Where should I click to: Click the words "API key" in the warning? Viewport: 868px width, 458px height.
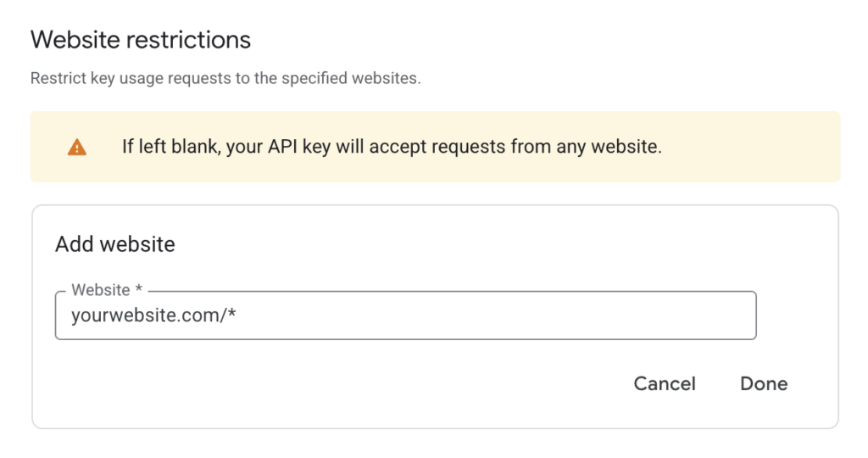(299, 147)
